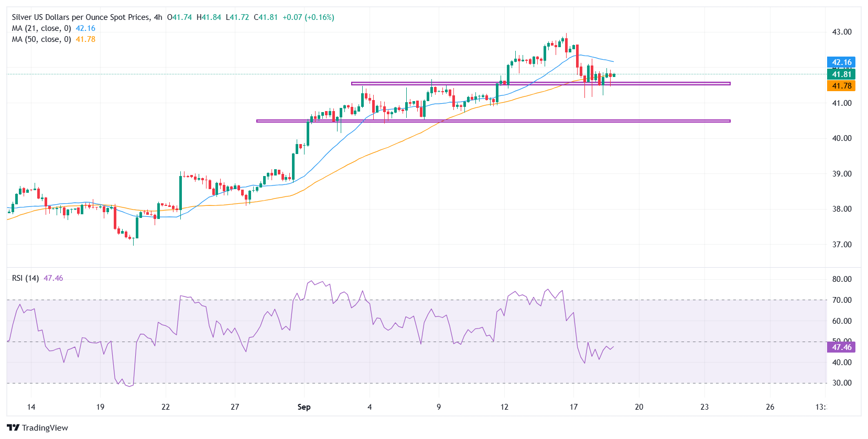Image resolution: width=868 pixels, height=439 pixels.
Task: Click the TradingView brand text link
Action: click(45, 428)
